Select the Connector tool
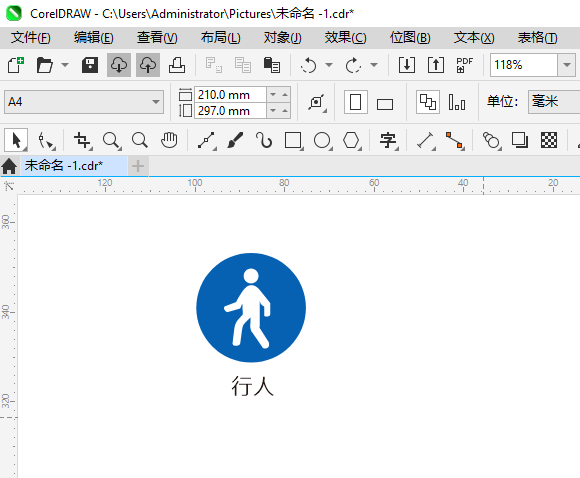 [455, 141]
